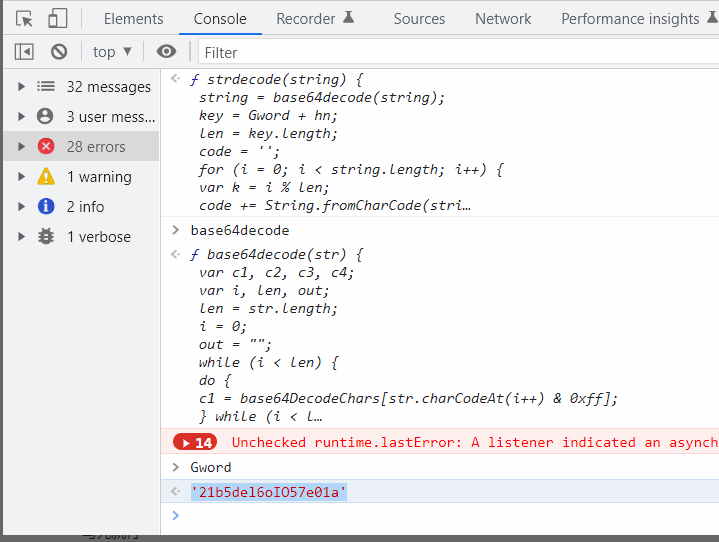
Task: Select the red errors icon
Action: coord(46,146)
